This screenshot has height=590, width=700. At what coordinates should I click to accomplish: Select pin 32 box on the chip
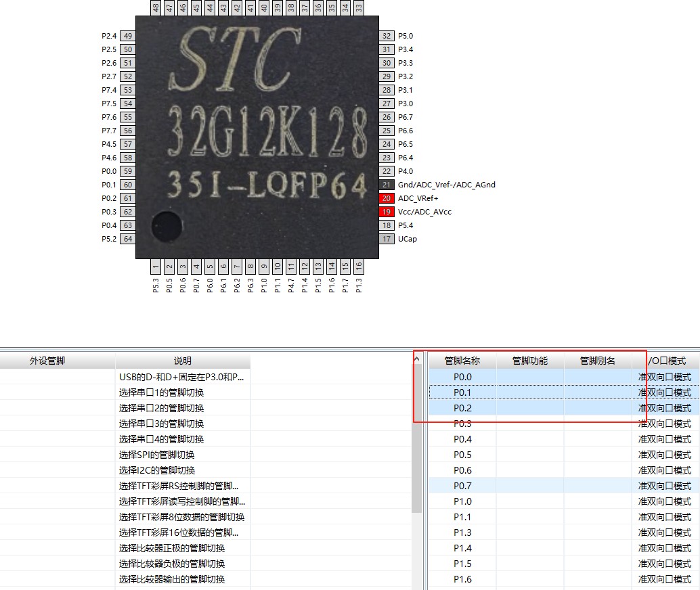[x=387, y=36]
